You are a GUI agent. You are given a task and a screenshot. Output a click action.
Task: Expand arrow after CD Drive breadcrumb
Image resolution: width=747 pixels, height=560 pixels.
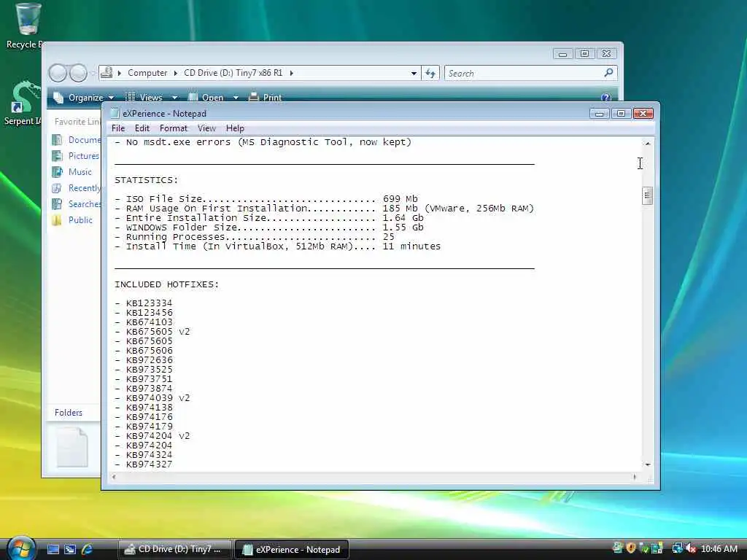291,73
